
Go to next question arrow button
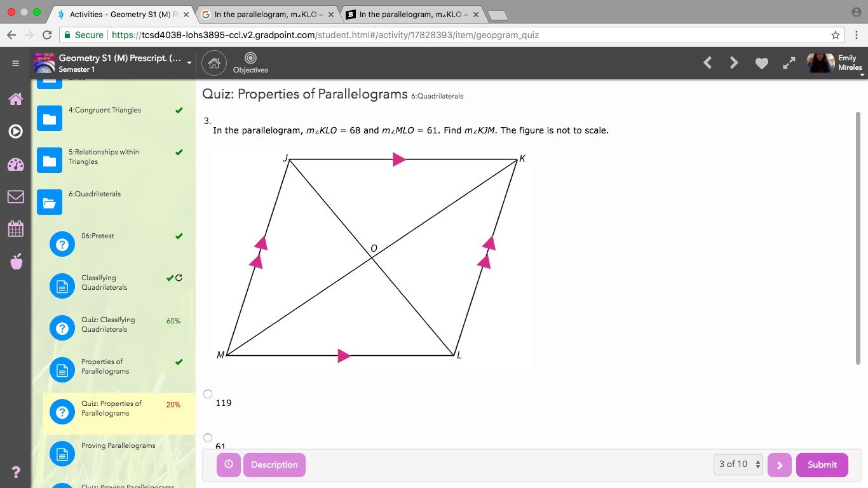coord(780,464)
